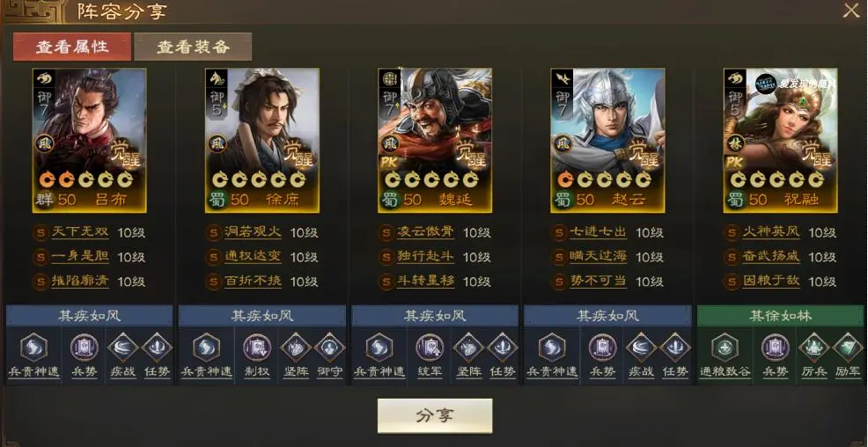Click 魏延's 统军 icon

[430, 348]
